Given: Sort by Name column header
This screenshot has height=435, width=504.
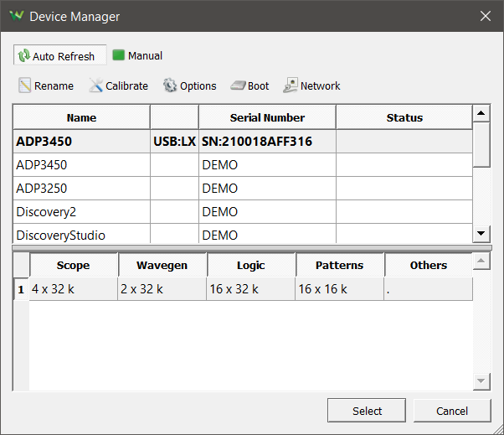Looking at the screenshot, I should [x=82, y=117].
